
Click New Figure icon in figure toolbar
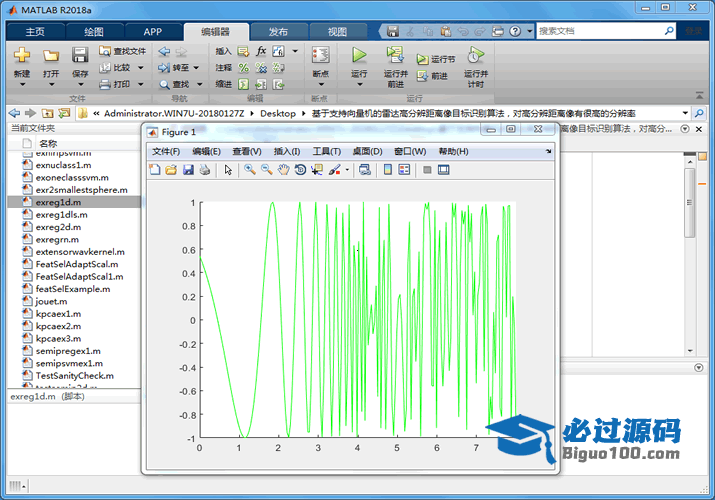(155, 170)
